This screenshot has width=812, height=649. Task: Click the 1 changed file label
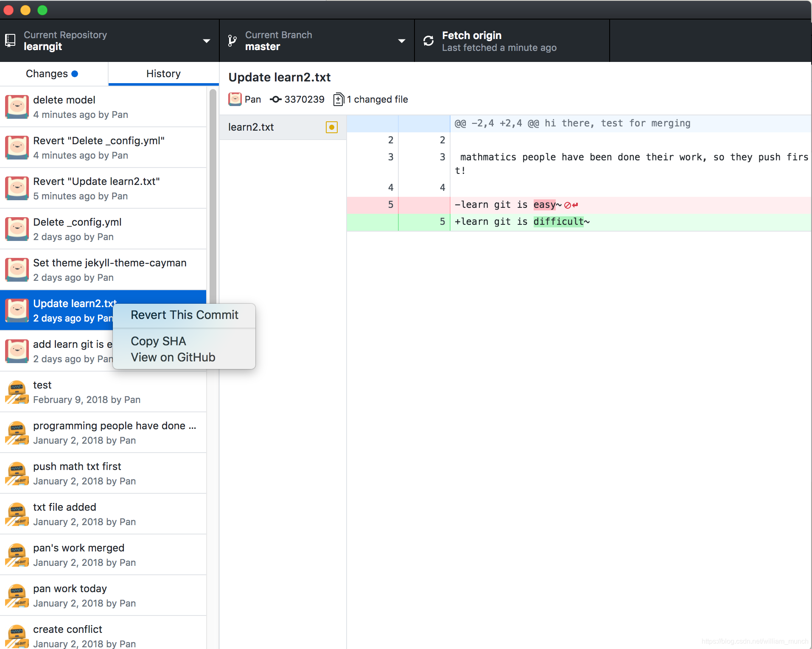pyautogui.click(x=377, y=99)
